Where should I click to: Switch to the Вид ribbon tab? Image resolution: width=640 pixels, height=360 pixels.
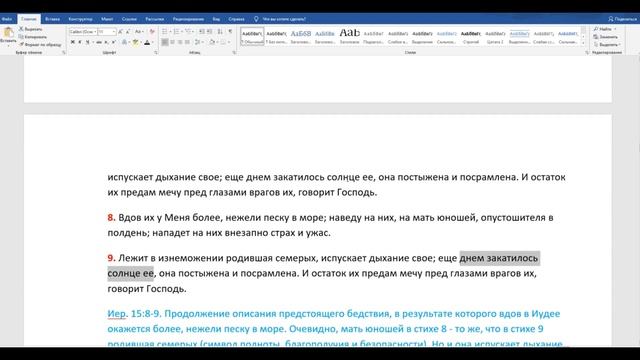click(x=216, y=19)
